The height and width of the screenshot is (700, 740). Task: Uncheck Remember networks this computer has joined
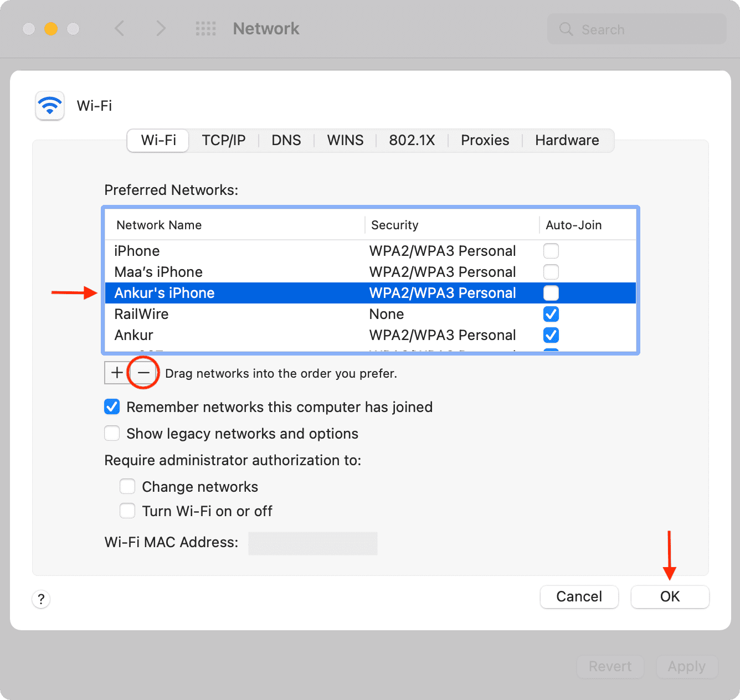112,407
